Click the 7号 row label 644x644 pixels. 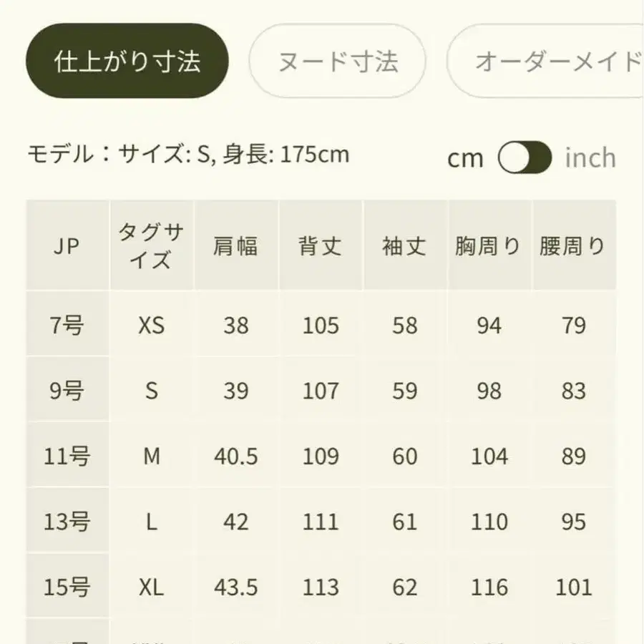pos(67,326)
